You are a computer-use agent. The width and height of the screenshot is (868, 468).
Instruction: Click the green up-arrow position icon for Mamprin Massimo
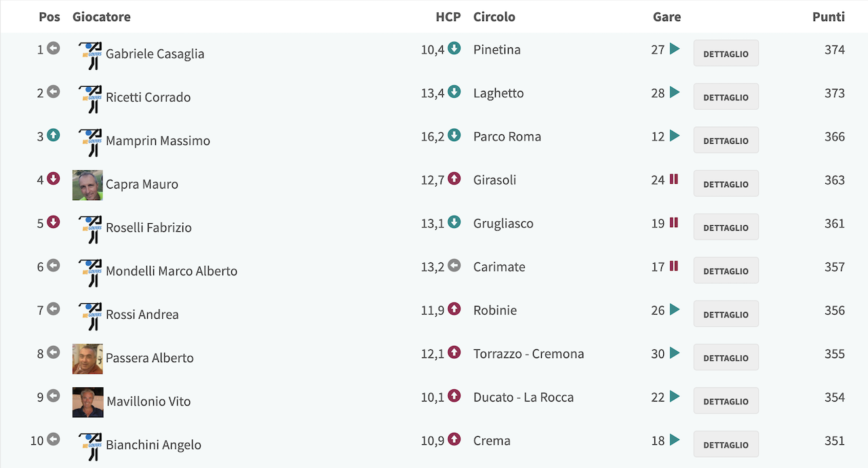pyautogui.click(x=54, y=136)
